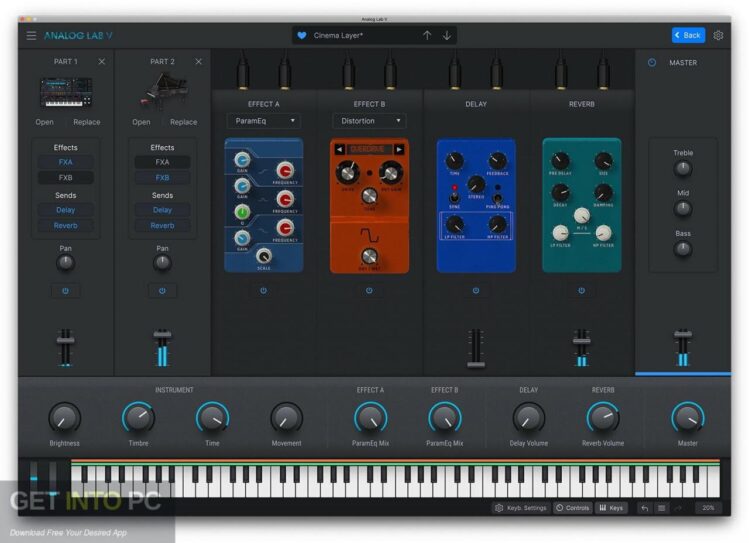
Task: Click the Master Treble knob
Action: [x=683, y=169]
